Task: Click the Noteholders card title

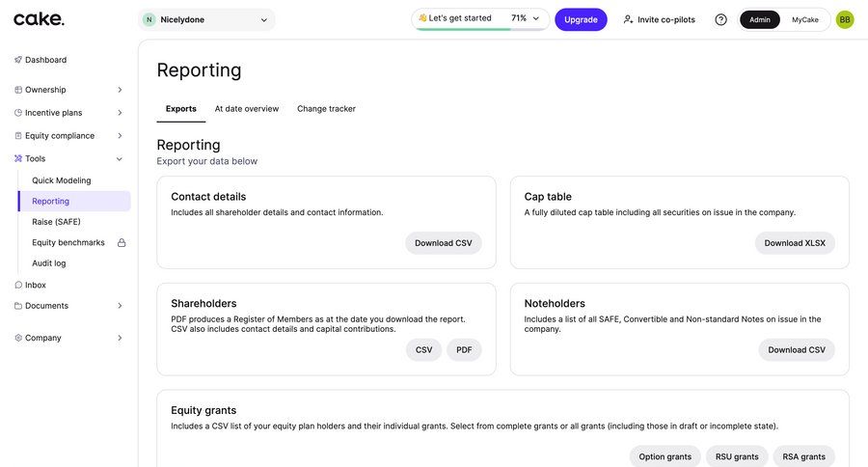Action: pos(555,304)
